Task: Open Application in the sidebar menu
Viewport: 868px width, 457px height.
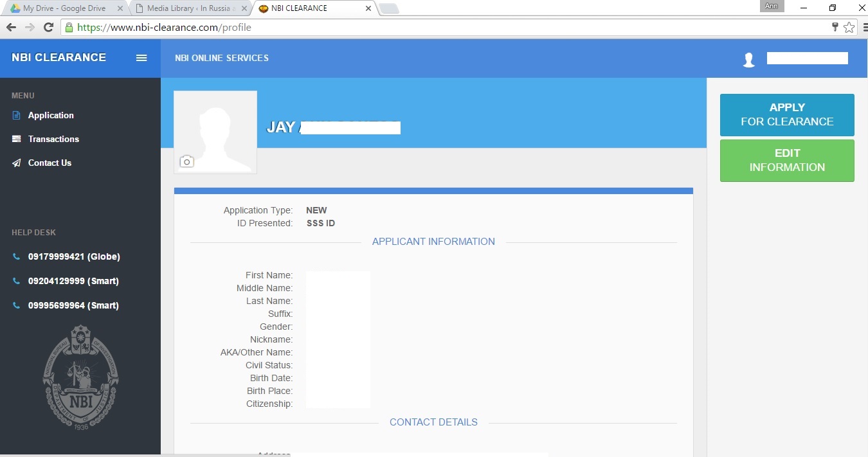Action: tap(51, 116)
